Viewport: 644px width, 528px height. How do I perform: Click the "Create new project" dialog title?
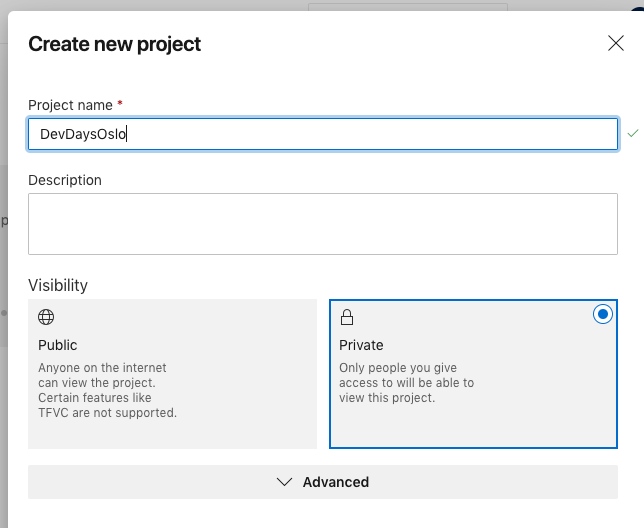coord(114,44)
